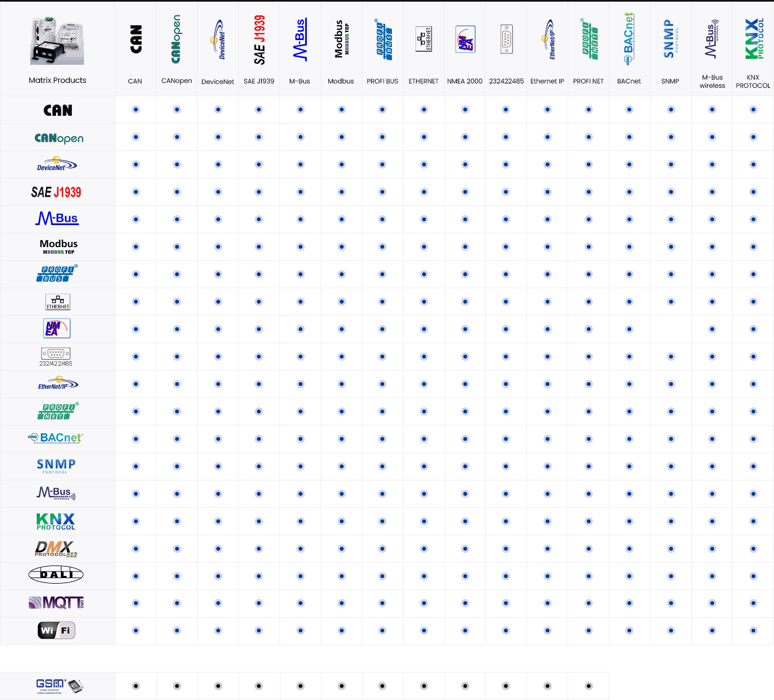Select the CAN row logo
Image resolution: width=774 pixels, height=700 pixels.
click(x=58, y=110)
